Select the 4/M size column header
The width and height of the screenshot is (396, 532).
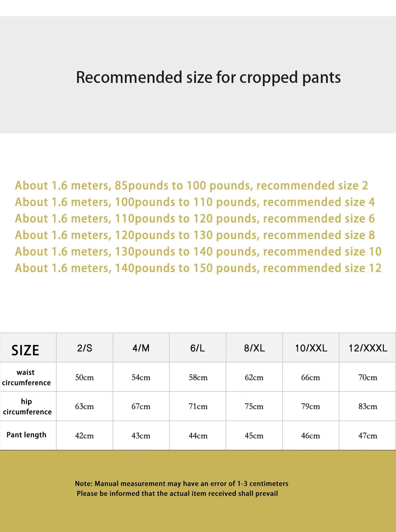141,348
